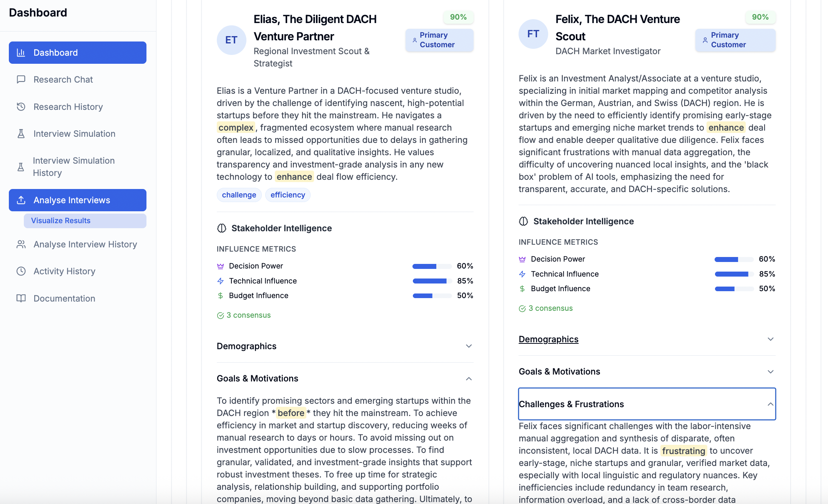Click the 3 consensus link under Elias's metrics
The height and width of the screenshot is (504, 828).
click(x=248, y=315)
